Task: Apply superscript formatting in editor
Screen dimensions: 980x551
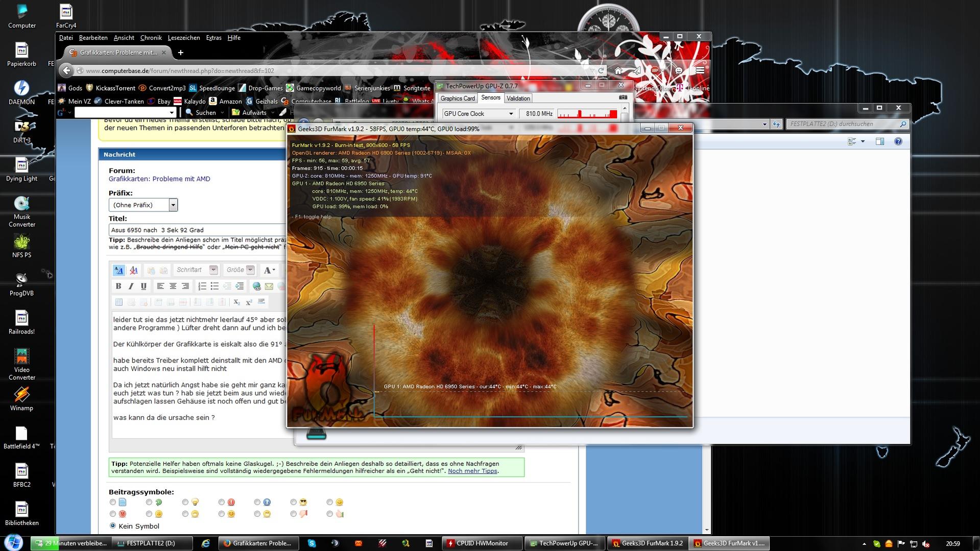Action: click(249, 302)
